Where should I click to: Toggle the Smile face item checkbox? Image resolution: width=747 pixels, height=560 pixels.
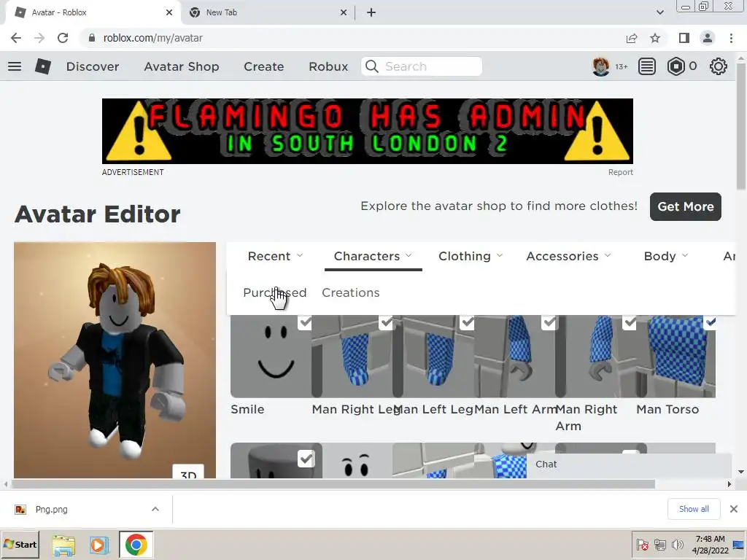pyautogui.click(x=305, y=322)
